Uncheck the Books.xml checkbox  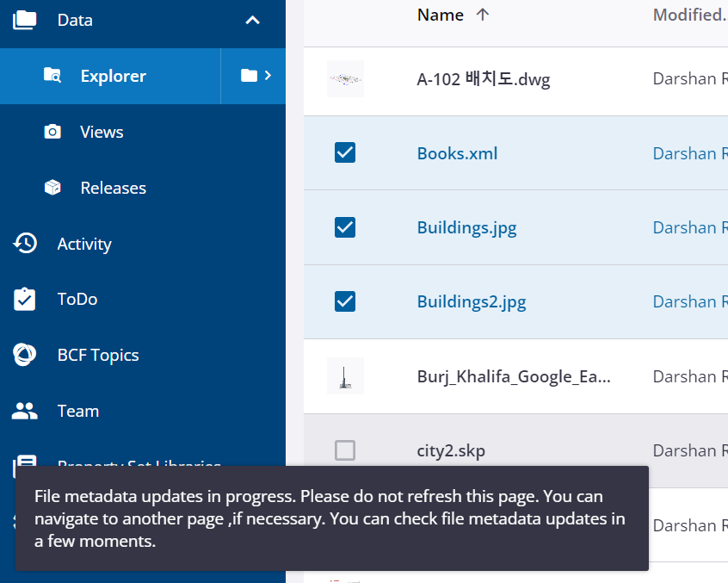pyautogui.click(x=345, y=152)
